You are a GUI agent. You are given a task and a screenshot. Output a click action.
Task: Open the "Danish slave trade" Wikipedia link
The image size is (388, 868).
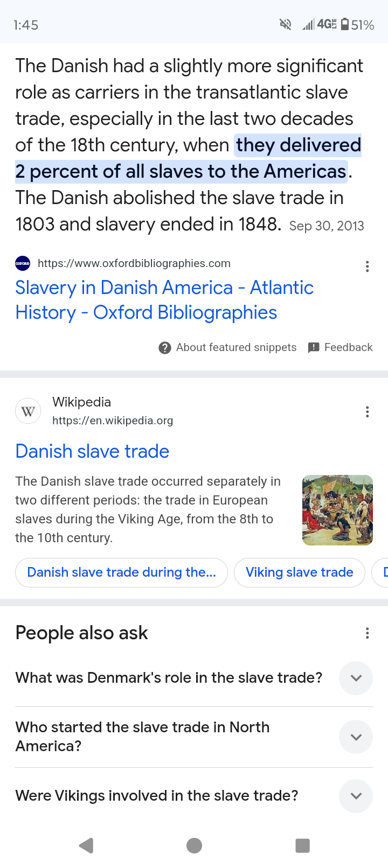click(x=92, y=451)
